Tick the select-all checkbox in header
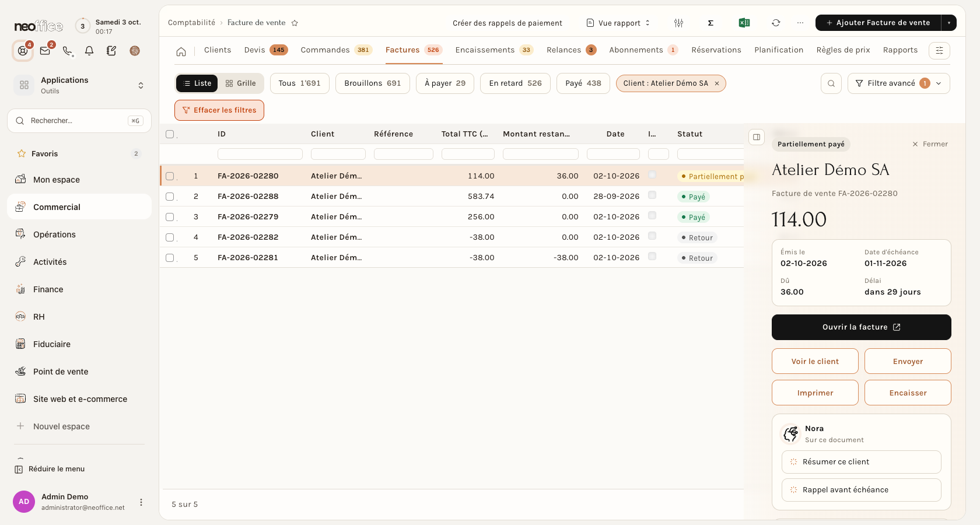This screenshot has width=980, height=525. click(x=170, y=134)
